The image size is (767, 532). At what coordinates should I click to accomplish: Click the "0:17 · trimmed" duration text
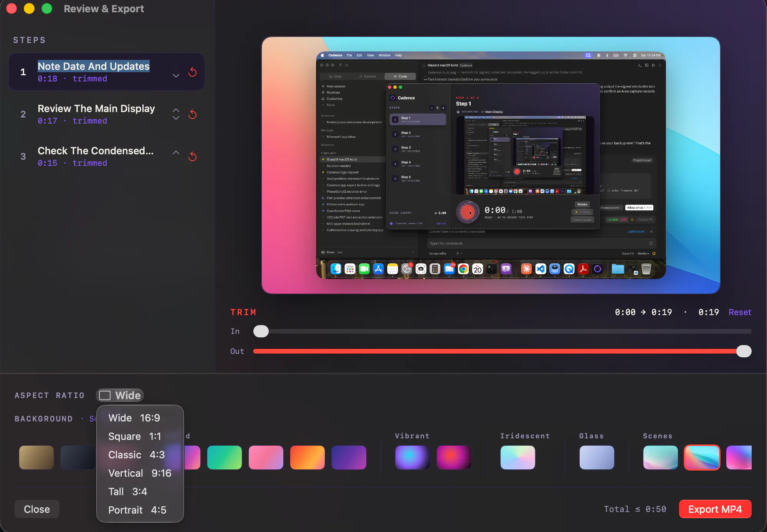[73, 121]
